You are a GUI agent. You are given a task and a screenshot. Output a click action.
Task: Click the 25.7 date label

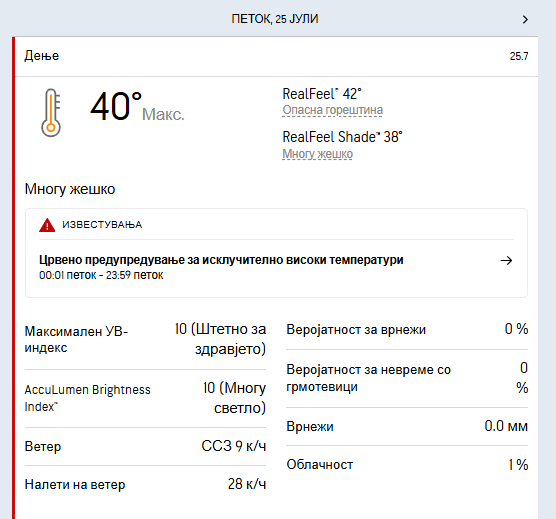519,56
